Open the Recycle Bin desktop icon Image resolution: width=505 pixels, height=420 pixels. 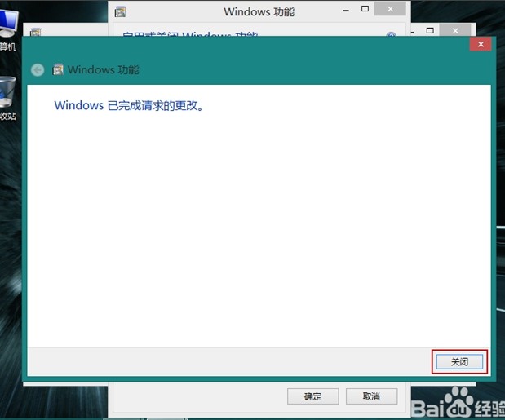[7, 98]
